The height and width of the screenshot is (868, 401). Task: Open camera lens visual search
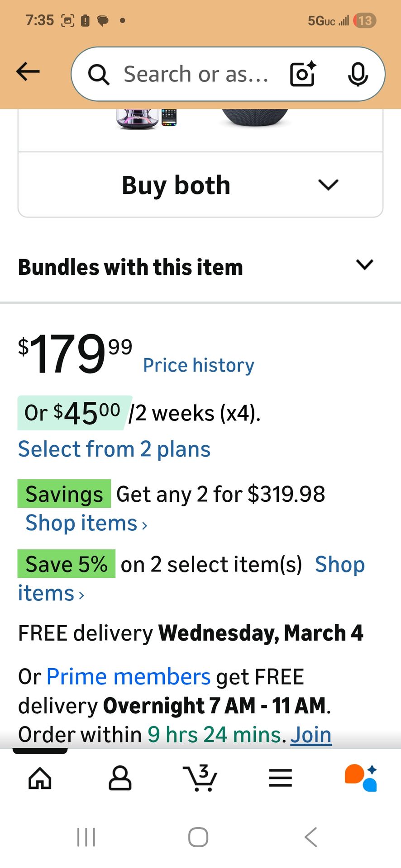(302, 74)
